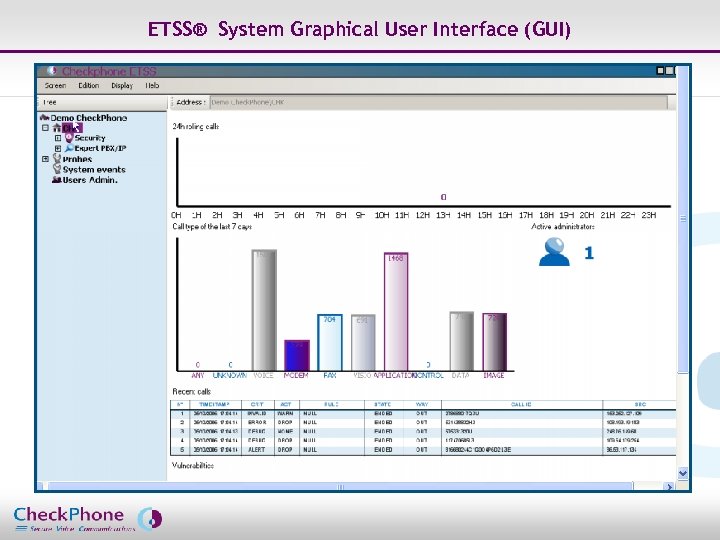Sort by the ACT column header
The height and width of the screenshot is (540, 720).
click(x=287, y=405)
